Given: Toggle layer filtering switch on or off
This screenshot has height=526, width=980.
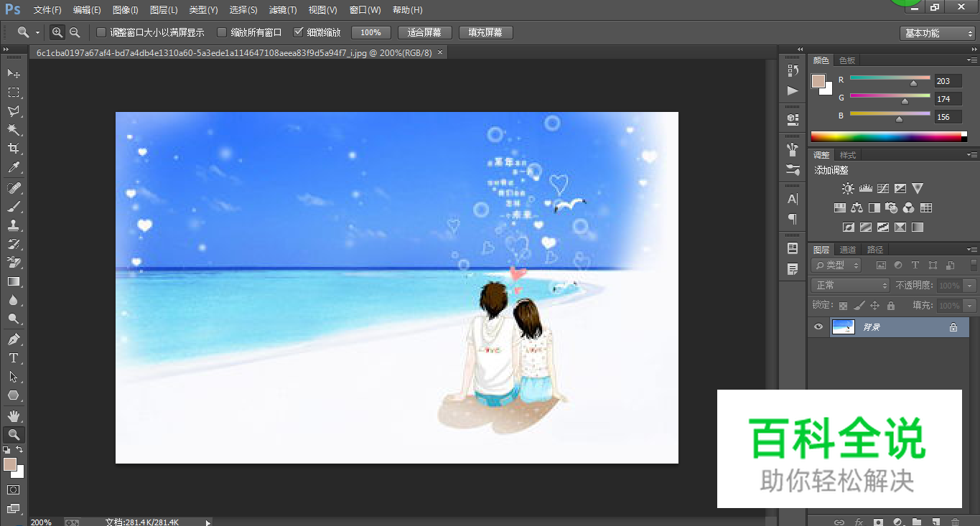Looking at the screenshot, I should pos(974,266).
